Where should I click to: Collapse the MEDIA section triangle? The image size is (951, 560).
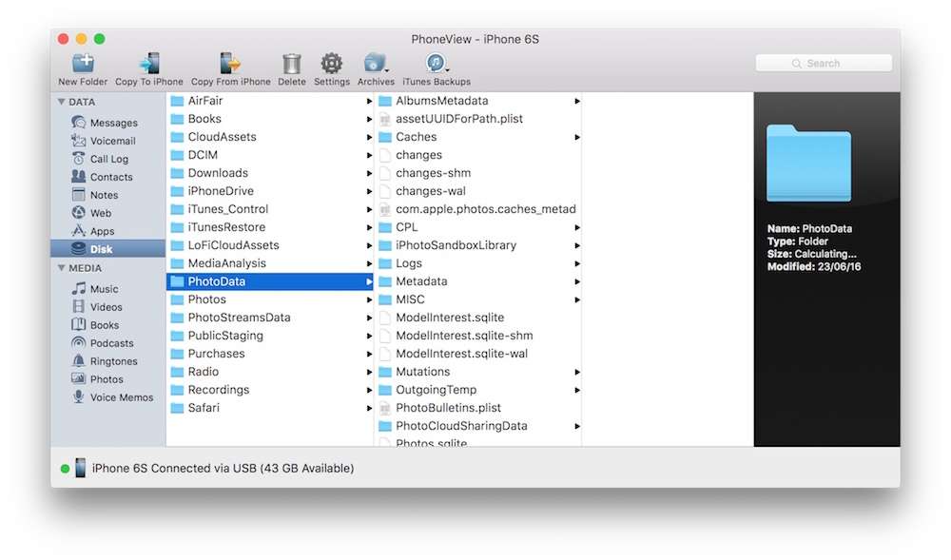pyautogui.click(x=61, y=268)
